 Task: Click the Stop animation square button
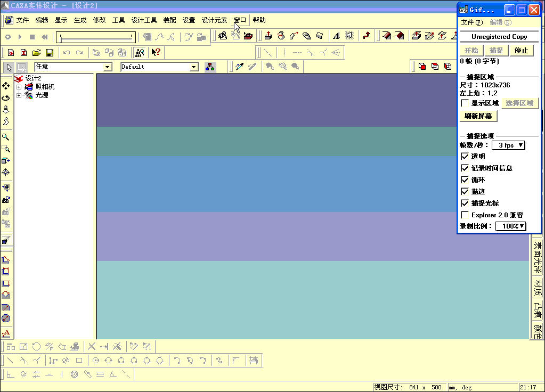(x=32, y=37)
